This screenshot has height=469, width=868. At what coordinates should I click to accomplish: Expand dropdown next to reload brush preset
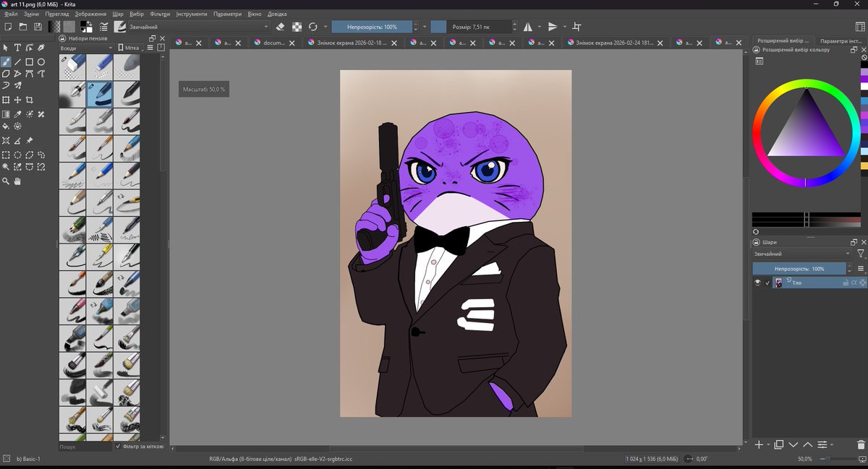tap(325, 27)
